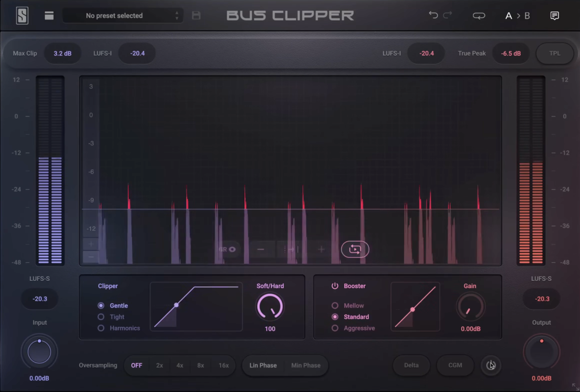The height and width of the screenshot is (392, 580).
Task: Click the input LUFS-S reading -20.3
Action: pyautogui.click(x=40, y=299)
